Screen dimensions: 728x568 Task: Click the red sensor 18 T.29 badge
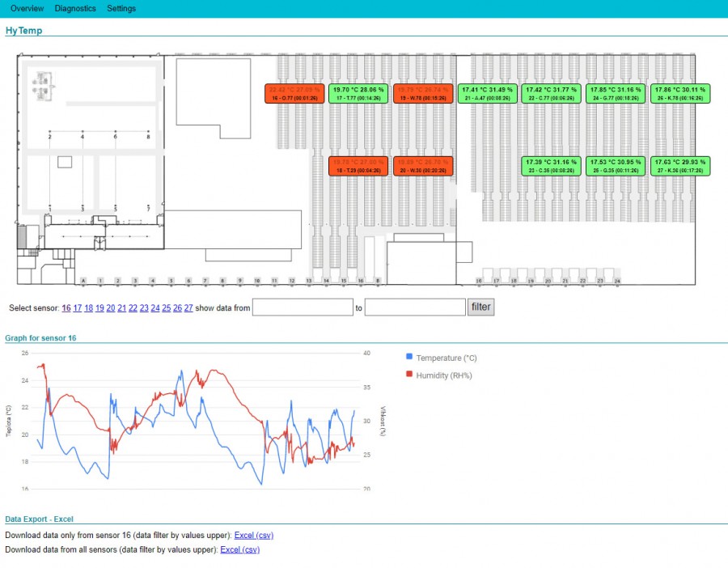point(359,166)
